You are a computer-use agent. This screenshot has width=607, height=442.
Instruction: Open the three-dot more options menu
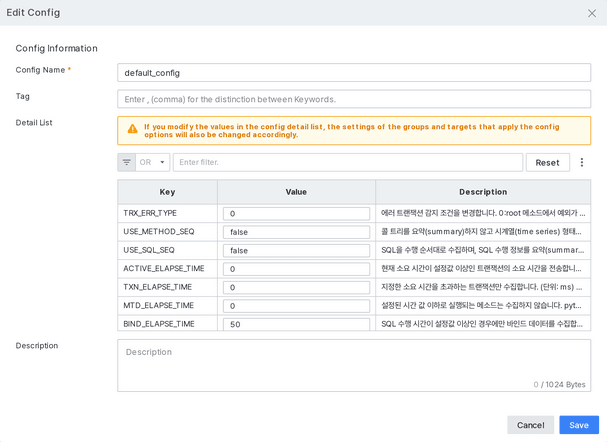(581, 162)
